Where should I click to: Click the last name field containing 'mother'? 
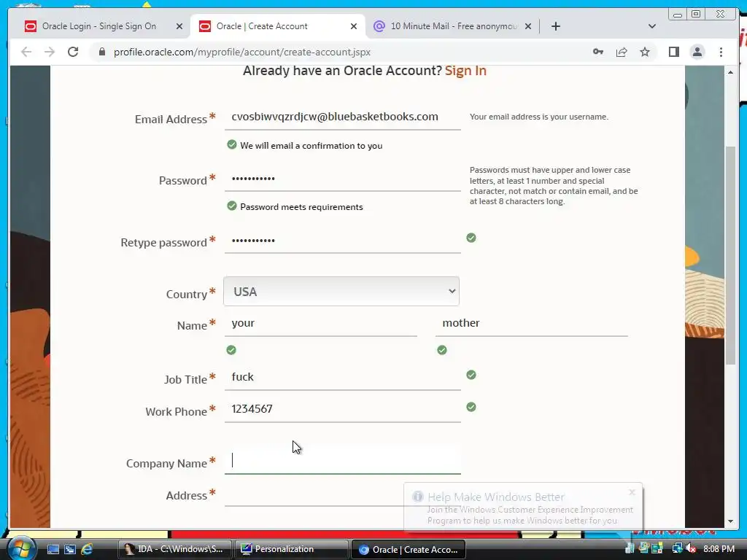(x=531, y=324)
